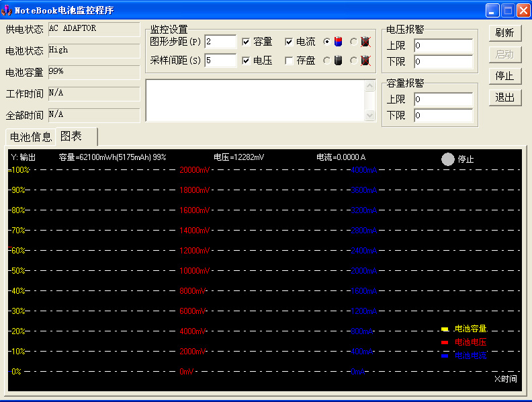
Task: Uncheck the 容量 checkbox
Action: pos(246,42)
